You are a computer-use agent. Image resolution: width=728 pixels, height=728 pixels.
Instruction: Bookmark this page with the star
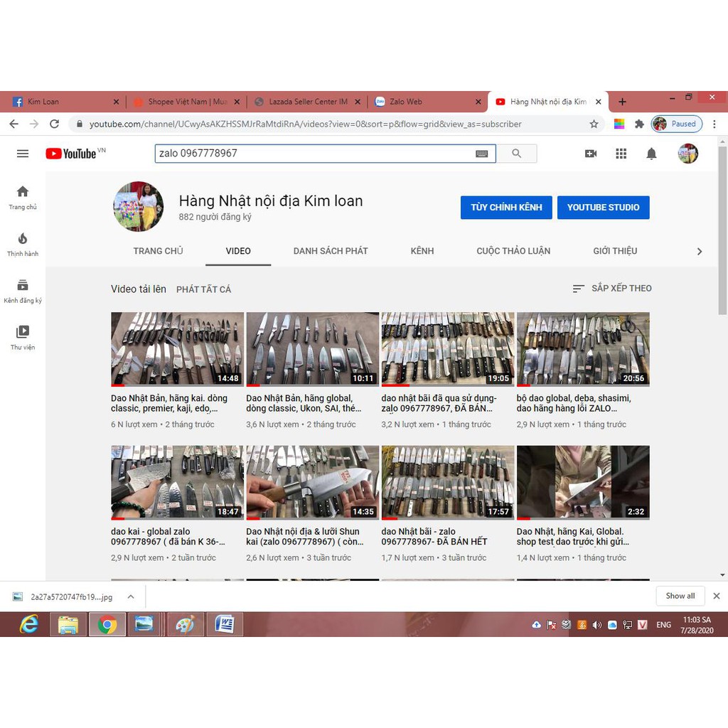pos(594,124)
